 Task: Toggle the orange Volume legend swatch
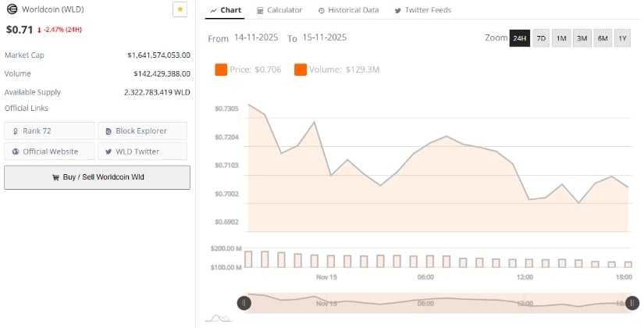click(301, 70)
